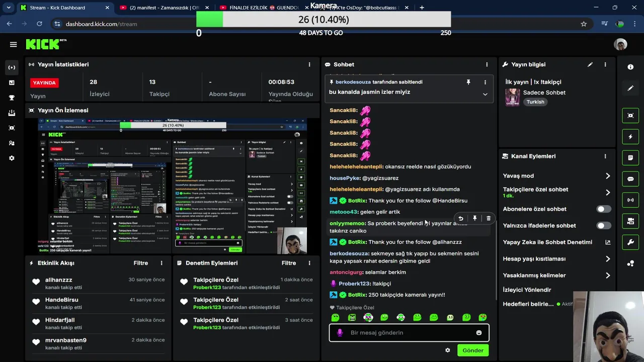Open pinned message three-dot options
Image resolution: width=644 pixels, height=362 pixels.
(x=485, y=82)
